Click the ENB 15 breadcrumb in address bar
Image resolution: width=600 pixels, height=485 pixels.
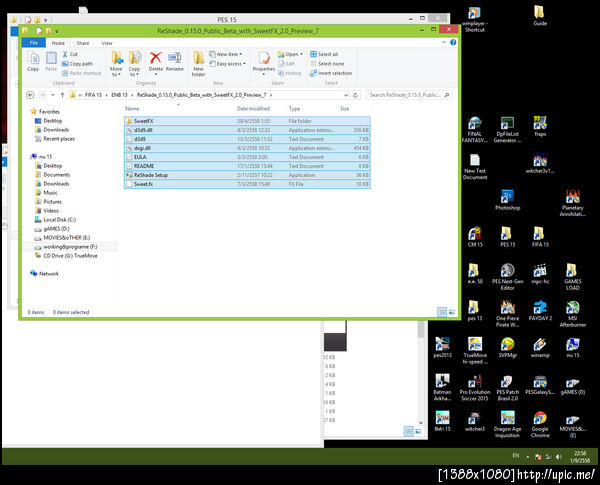coord(119,95)
